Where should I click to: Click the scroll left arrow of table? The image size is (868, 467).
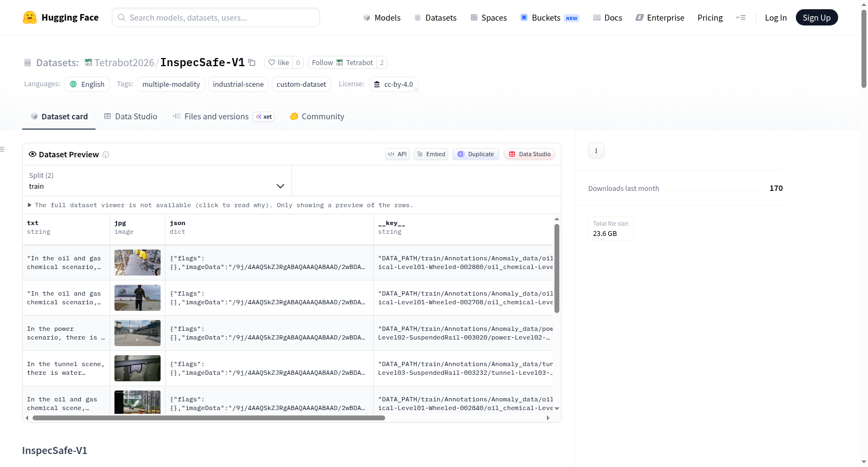tap(27, 418)
